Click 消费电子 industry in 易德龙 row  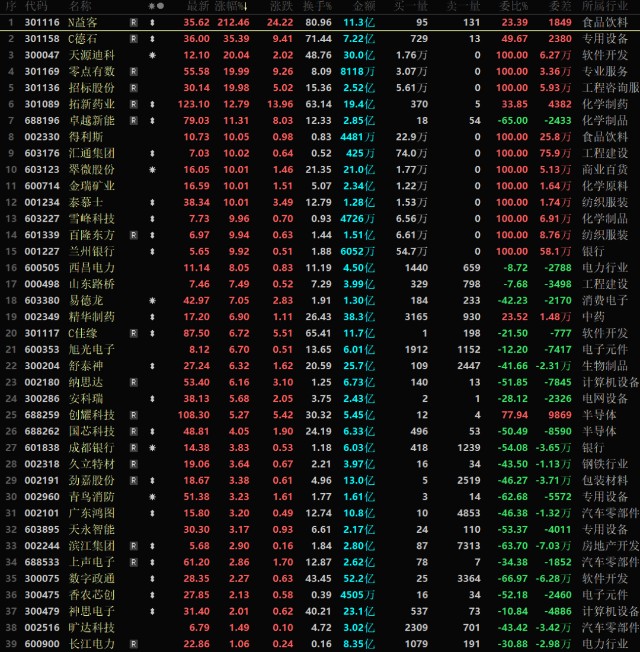605,301
